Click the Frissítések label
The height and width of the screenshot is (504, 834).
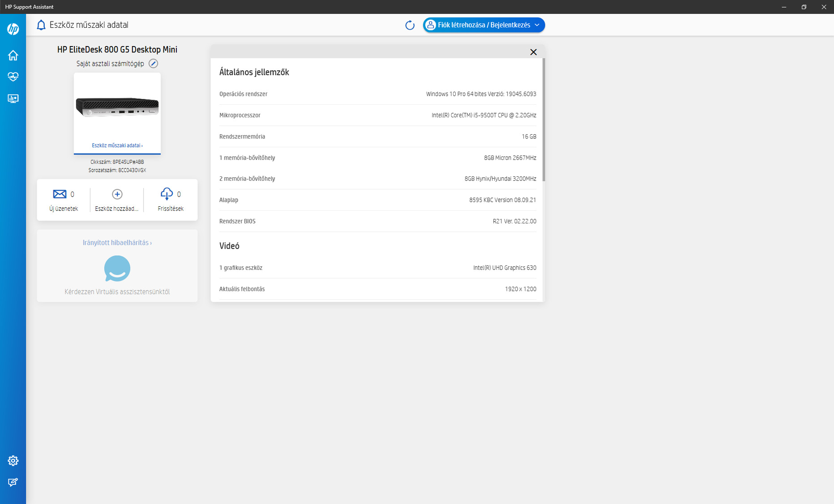click(x=171, y=209)
